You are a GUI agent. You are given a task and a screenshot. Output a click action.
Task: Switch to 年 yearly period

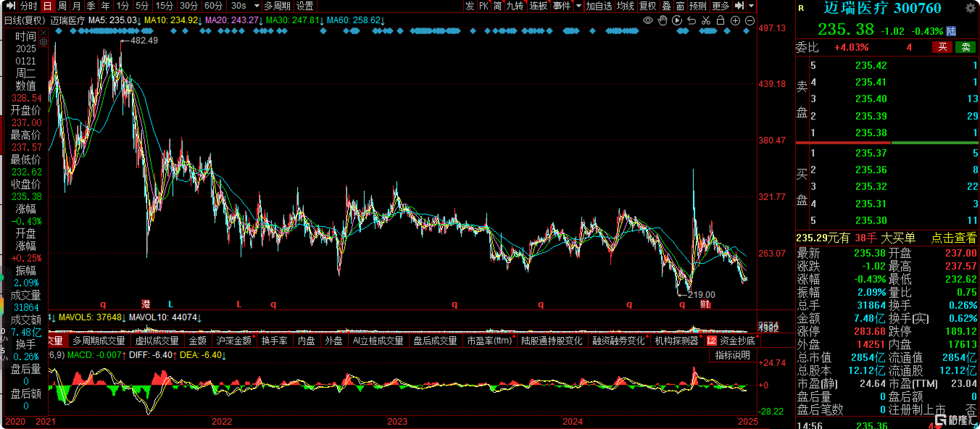[x=105, y=6]
